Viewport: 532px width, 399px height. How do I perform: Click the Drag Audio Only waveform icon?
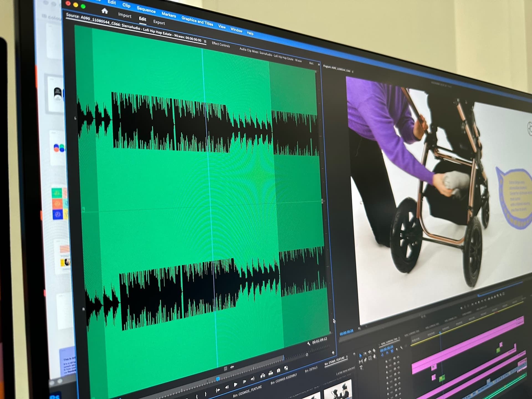tap(232, 367)
